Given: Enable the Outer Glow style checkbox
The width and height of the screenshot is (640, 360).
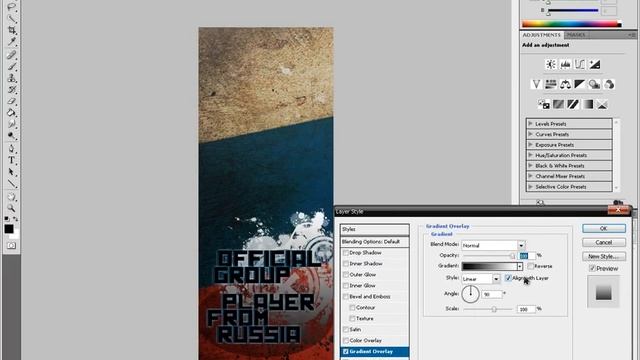Looking at the screenshot, I should (x=346, y=275).
